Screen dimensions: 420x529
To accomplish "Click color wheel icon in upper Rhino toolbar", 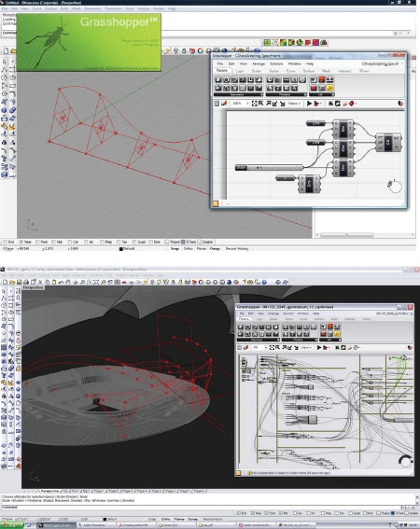I will click(201, 50).
